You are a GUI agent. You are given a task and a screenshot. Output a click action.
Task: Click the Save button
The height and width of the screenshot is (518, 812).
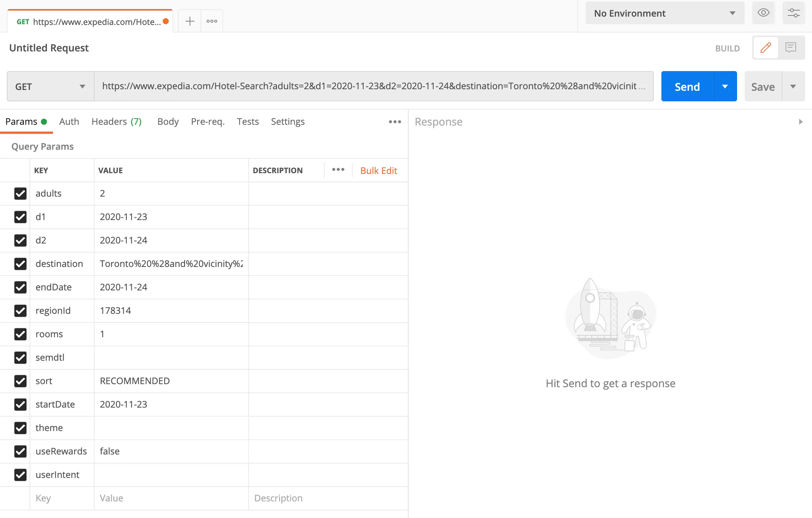[x=763, y=86]
